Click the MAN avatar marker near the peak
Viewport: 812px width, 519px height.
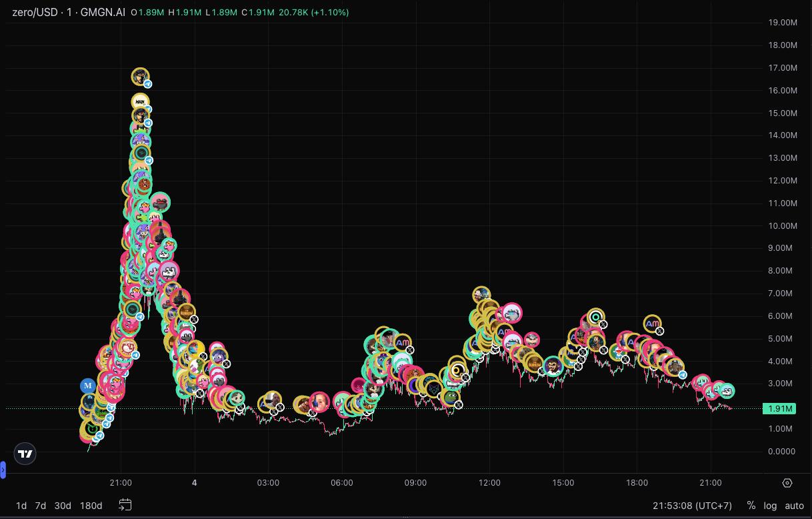point(140,101)
